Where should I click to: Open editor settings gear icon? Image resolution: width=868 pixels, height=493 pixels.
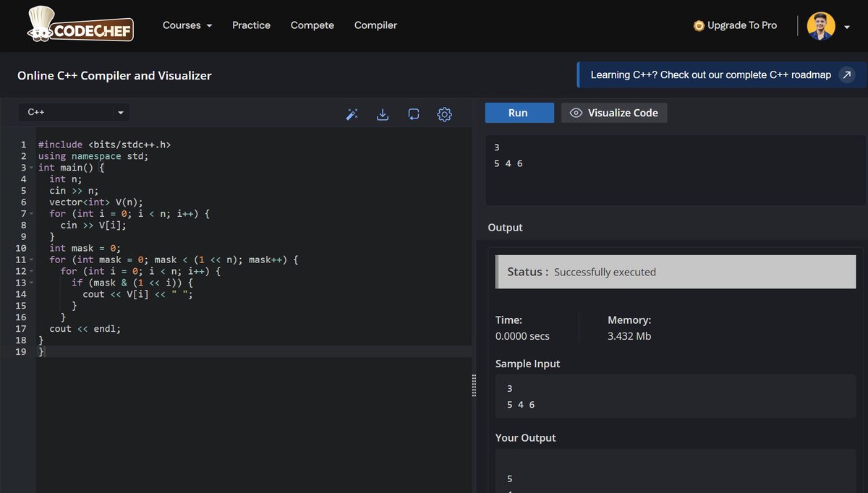pos(445,114)
